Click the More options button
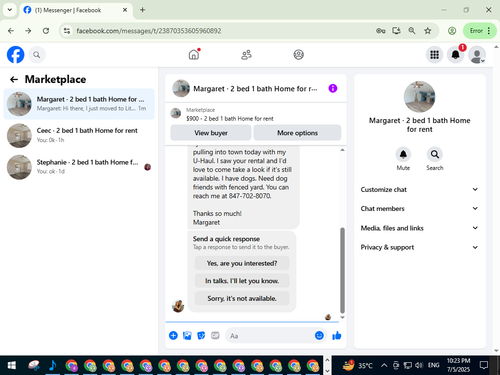The image size is (500, 375). click(297, 133)
